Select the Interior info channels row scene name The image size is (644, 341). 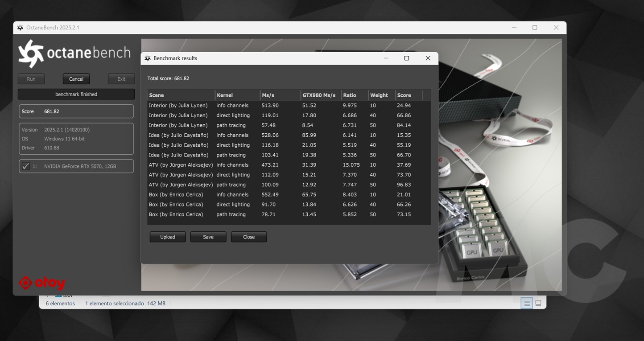click(x=178, y=106)
